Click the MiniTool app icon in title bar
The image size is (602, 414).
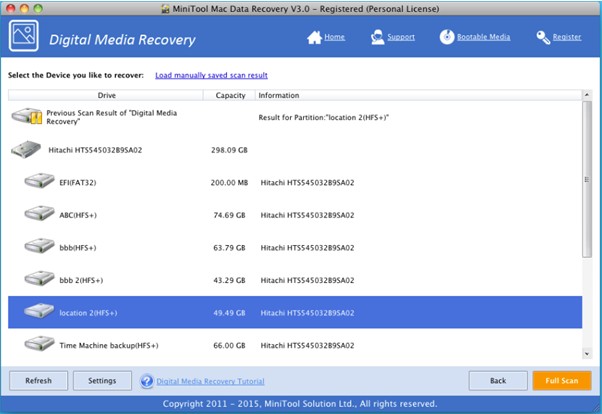(165, 9)
